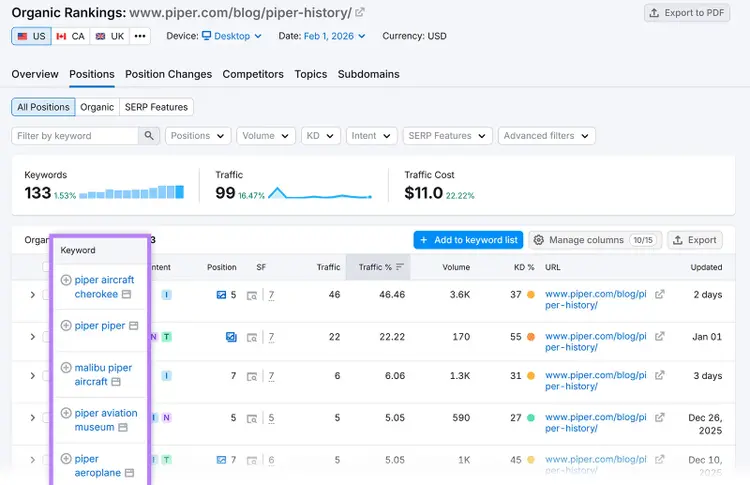Open external URL icon in Jan 01 row
This screenshot has height=485, width=750.
pyautogui.click(x=660, y=336)
